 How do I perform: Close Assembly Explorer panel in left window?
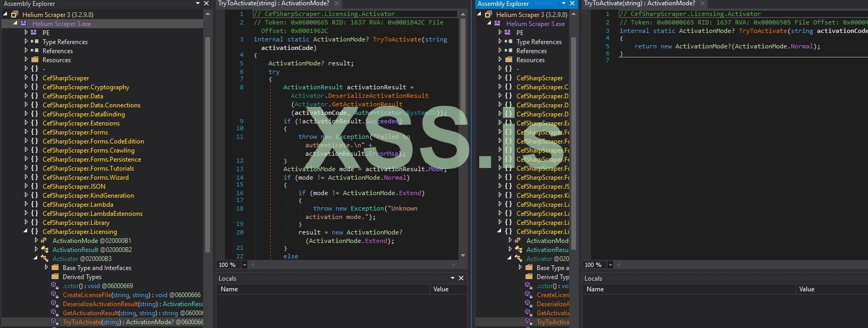click(x=207, y=4)
